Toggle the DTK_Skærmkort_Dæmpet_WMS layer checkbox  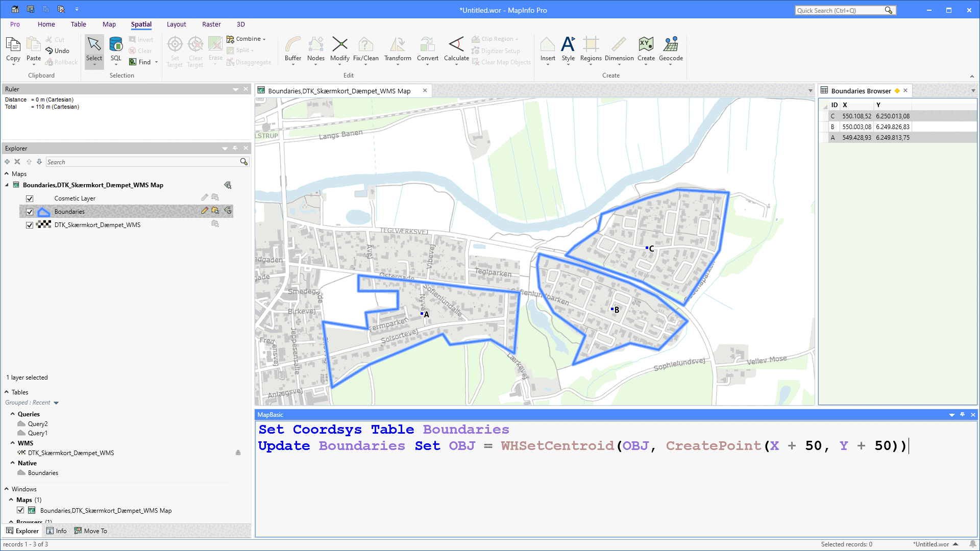(30, 224)
